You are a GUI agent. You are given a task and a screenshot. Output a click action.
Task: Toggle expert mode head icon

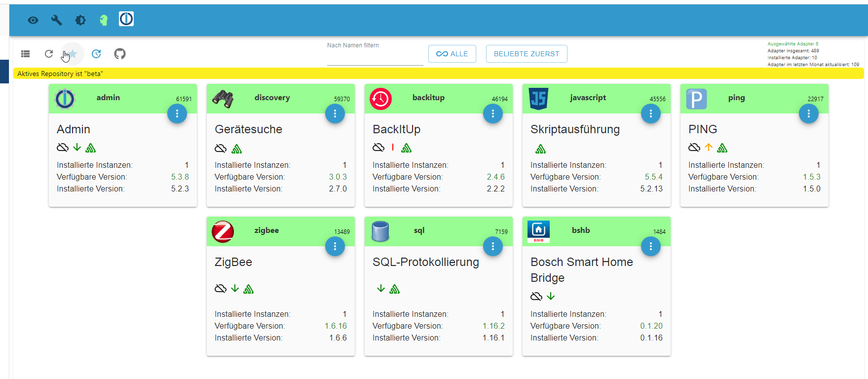click(x=104, y=20)
